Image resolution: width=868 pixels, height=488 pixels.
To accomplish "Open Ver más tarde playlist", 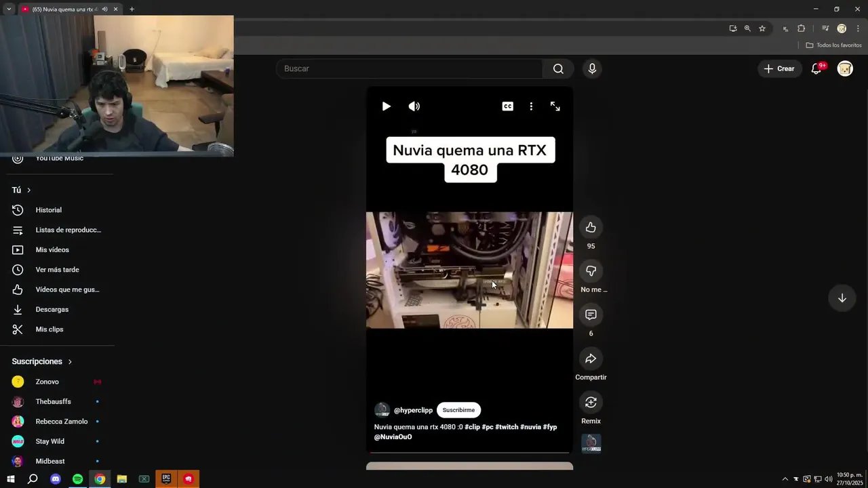I will (58, 270).
